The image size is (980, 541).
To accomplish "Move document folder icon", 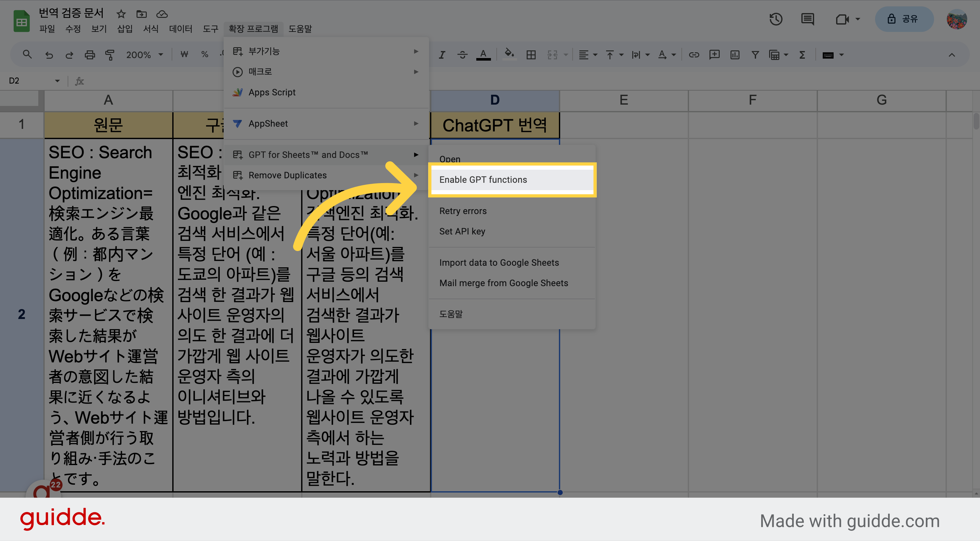I will [x=142, y=14].
